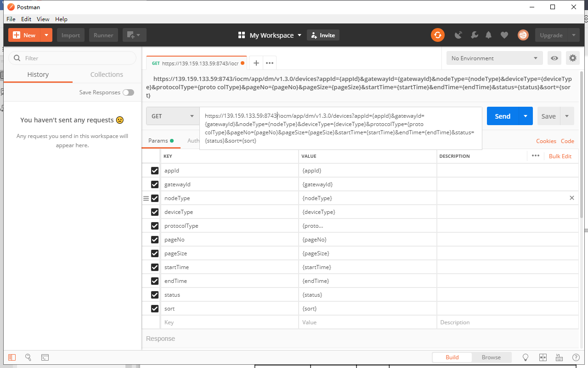Select the History tab
Image resolution: width=588 pixels, height=368 pixels.
[38, 75]
